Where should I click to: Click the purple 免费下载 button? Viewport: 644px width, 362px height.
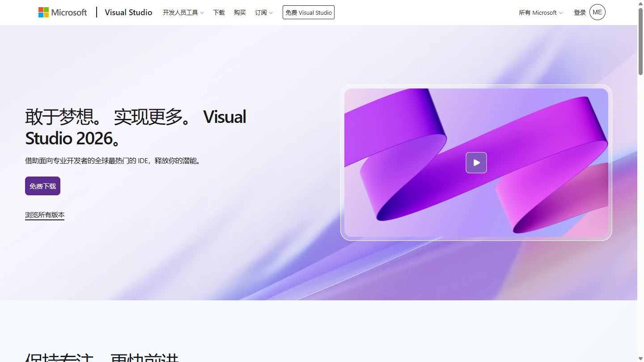pos(42,186)
